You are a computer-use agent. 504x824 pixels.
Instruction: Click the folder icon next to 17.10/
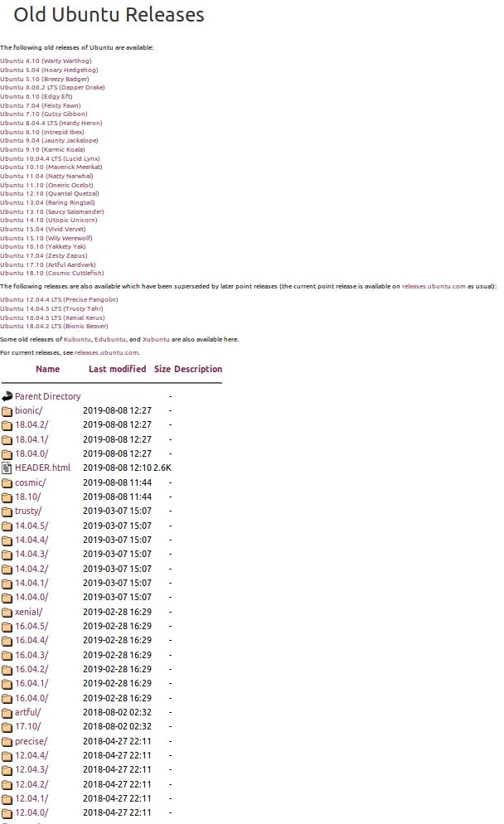[7, 727]
